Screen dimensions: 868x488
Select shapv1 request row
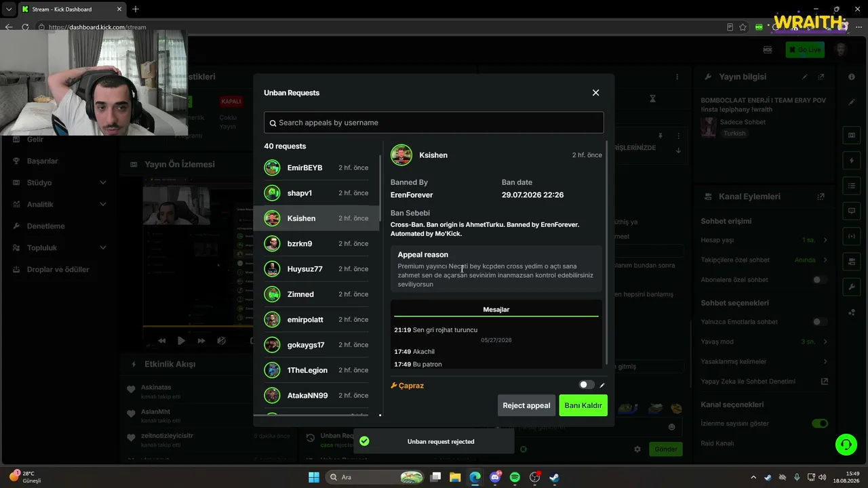pos(317,193)
